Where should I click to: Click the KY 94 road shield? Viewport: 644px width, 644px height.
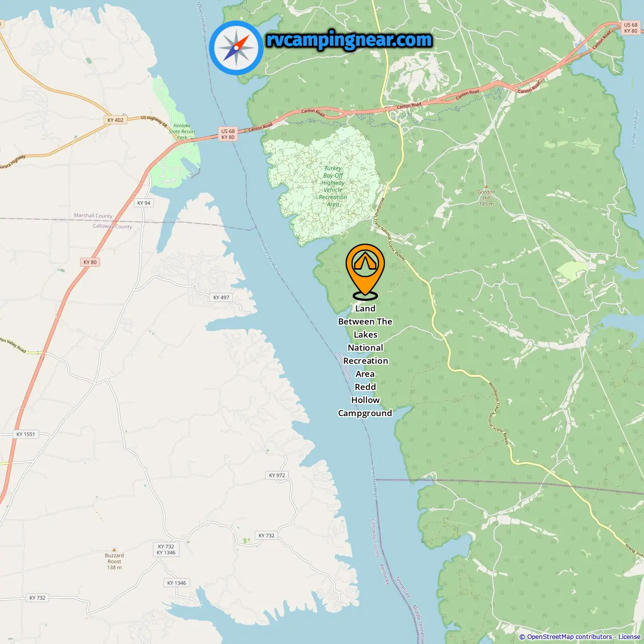144,203
